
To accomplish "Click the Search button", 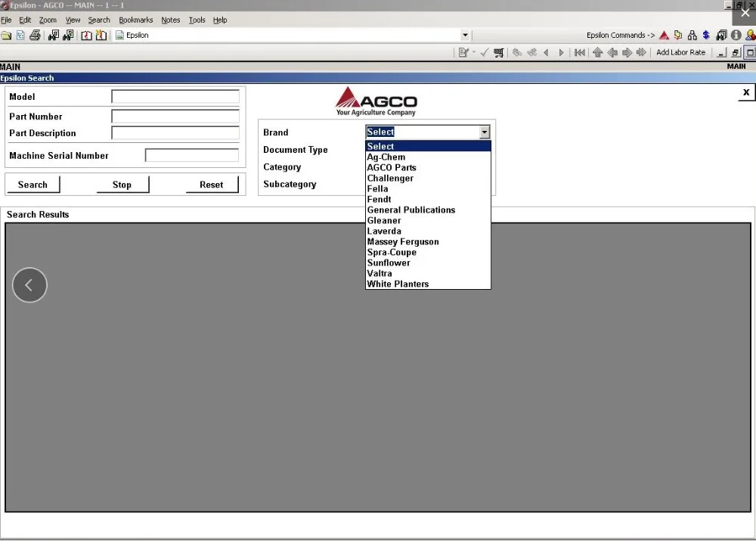I will [33, 185].
